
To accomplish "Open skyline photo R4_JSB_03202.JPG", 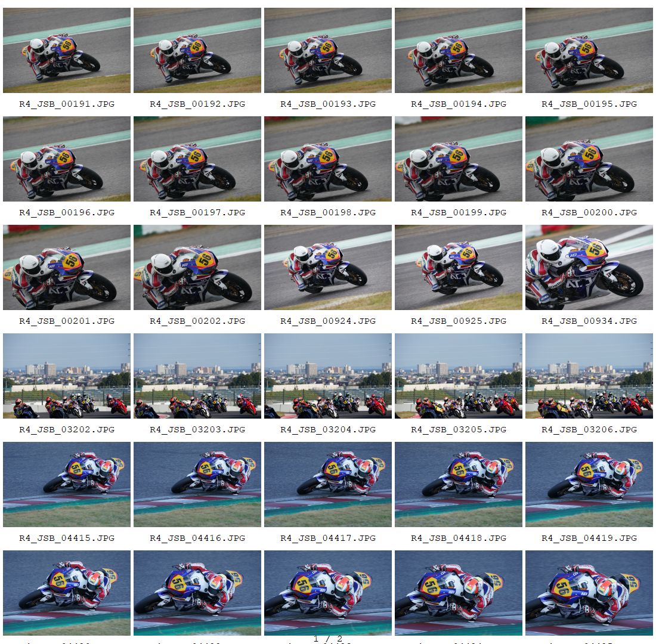I will click(x=67, y=376).
